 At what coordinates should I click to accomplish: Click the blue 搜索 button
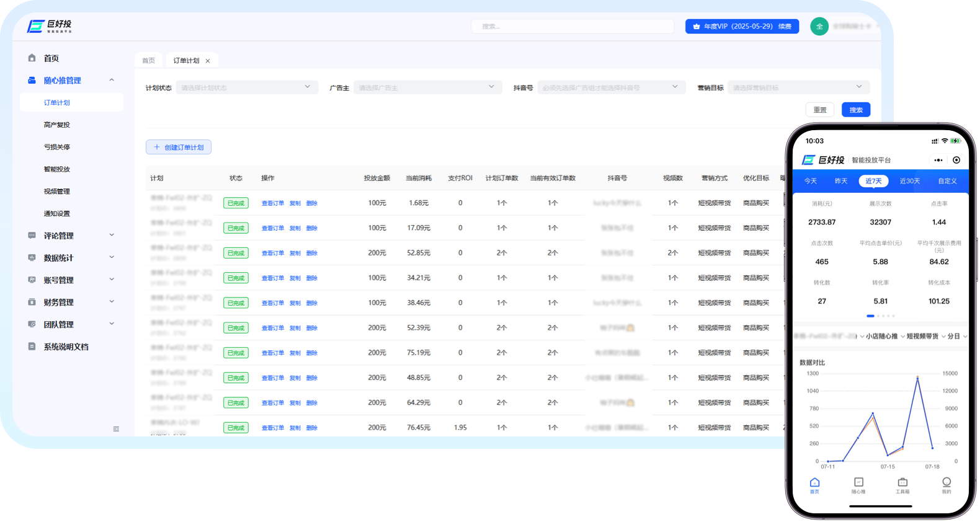[856, 110]
